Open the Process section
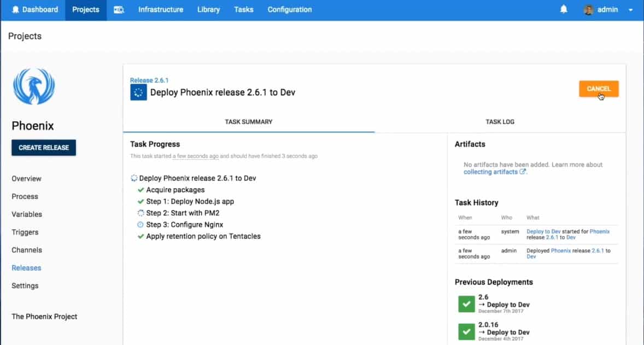The height and width of the screenshot is (345, 644). (25, 196)
